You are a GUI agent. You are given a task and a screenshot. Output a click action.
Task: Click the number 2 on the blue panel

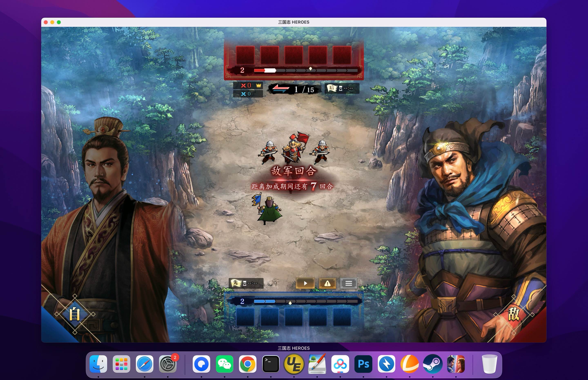pos(242,301)
